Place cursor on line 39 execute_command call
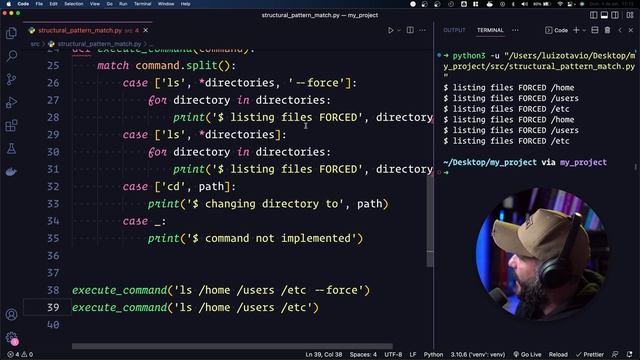The image size is (640, 360). (195, 307)
